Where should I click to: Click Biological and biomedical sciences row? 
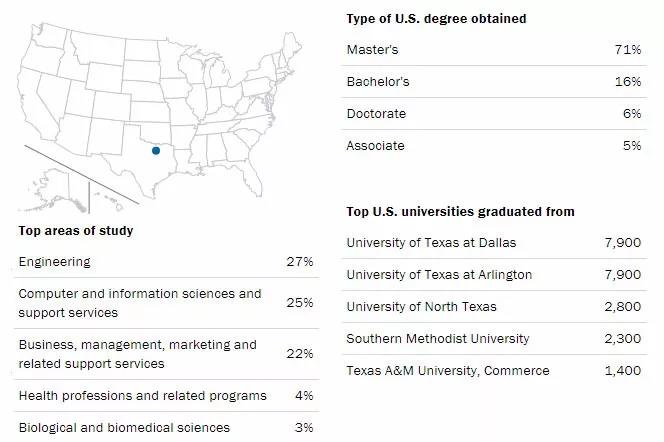click(124, 428)
